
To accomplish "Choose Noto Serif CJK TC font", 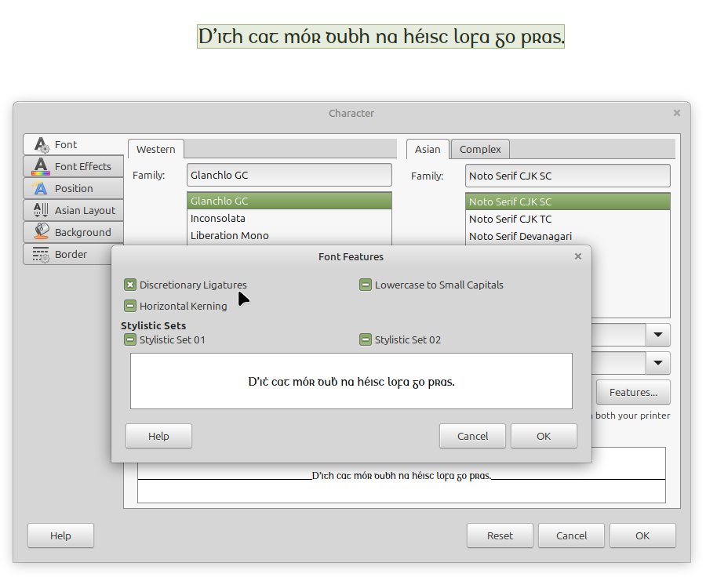I will point(567,219).
